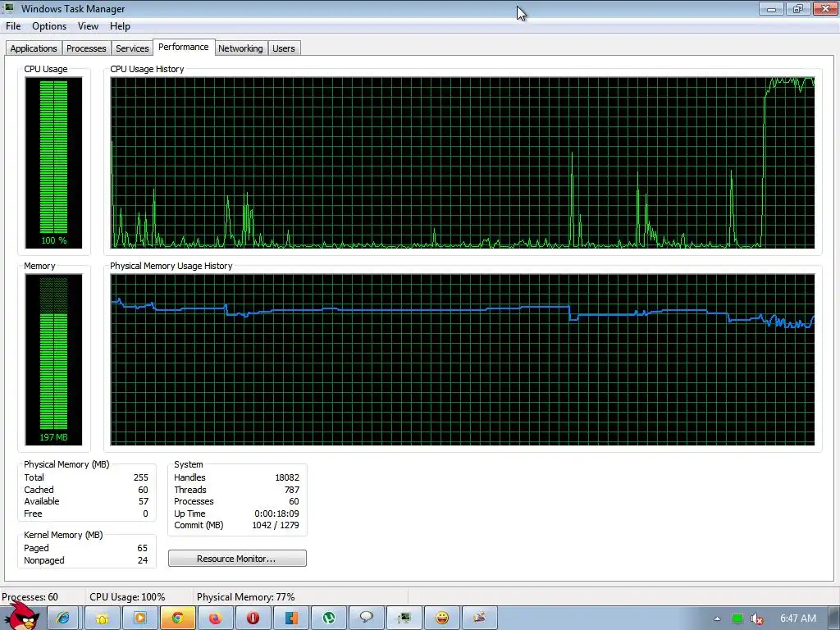Click the Free memory value 0

[145, 514]
